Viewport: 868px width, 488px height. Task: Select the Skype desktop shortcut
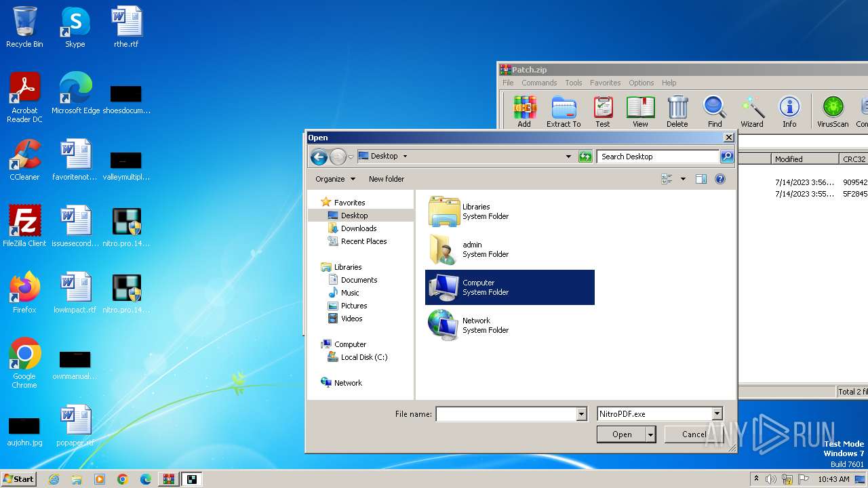75,27
